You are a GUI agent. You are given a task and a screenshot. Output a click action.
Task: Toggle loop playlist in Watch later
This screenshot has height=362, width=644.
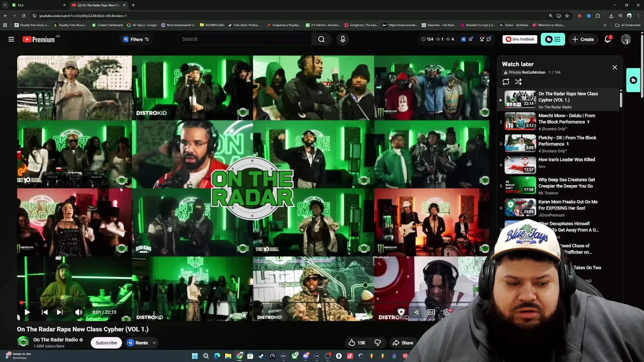tap(506, 81)
